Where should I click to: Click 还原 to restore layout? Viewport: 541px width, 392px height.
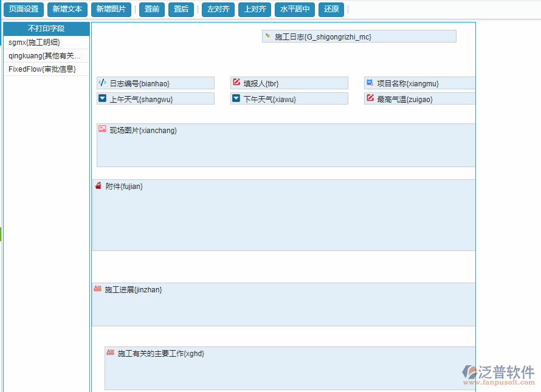point(331,9)
